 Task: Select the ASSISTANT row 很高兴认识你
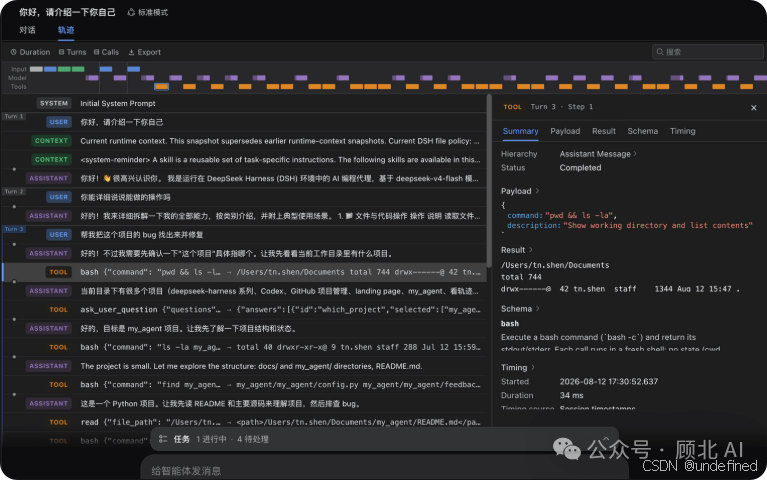(244, 178)
